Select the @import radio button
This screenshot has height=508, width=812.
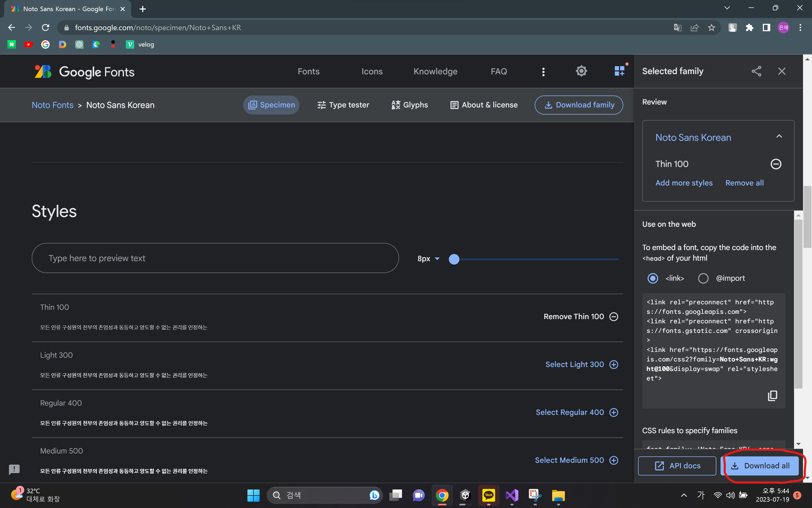703,278
